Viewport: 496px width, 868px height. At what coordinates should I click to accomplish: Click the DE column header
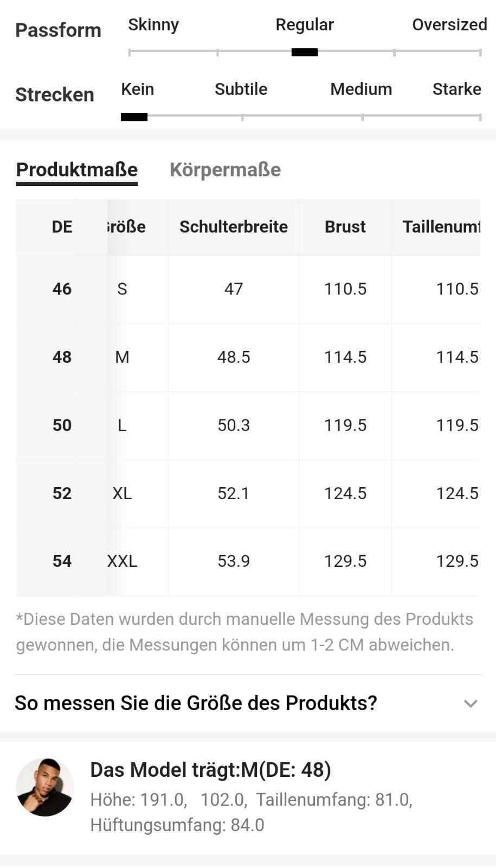62,227
